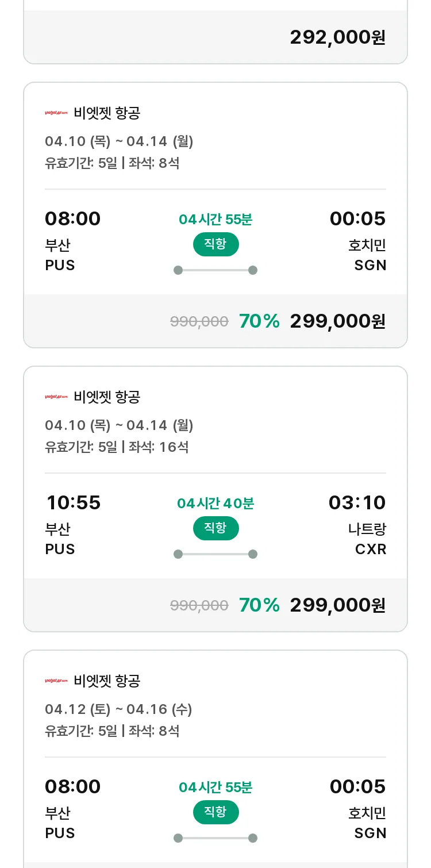
Task: Click the 00:05 arrival on the 04.12 flight
Action: click(x=357, y=787)
